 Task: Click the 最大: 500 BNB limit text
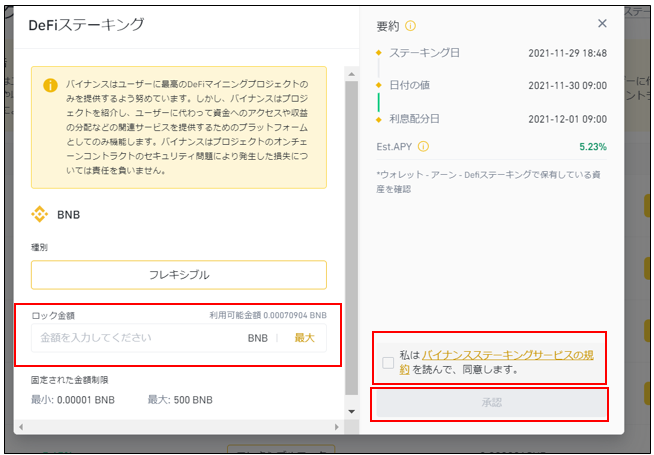pyautogui.click(x=180, y=400)
